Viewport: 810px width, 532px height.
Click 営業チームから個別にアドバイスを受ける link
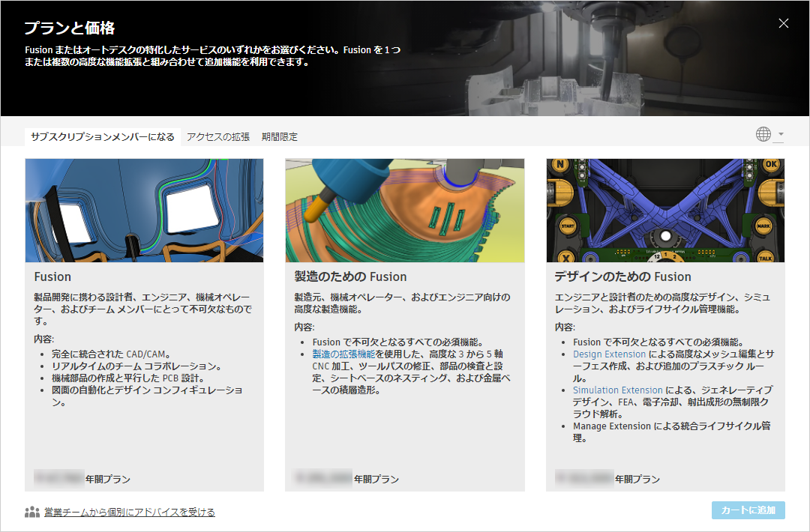click(x=130, y=512)
